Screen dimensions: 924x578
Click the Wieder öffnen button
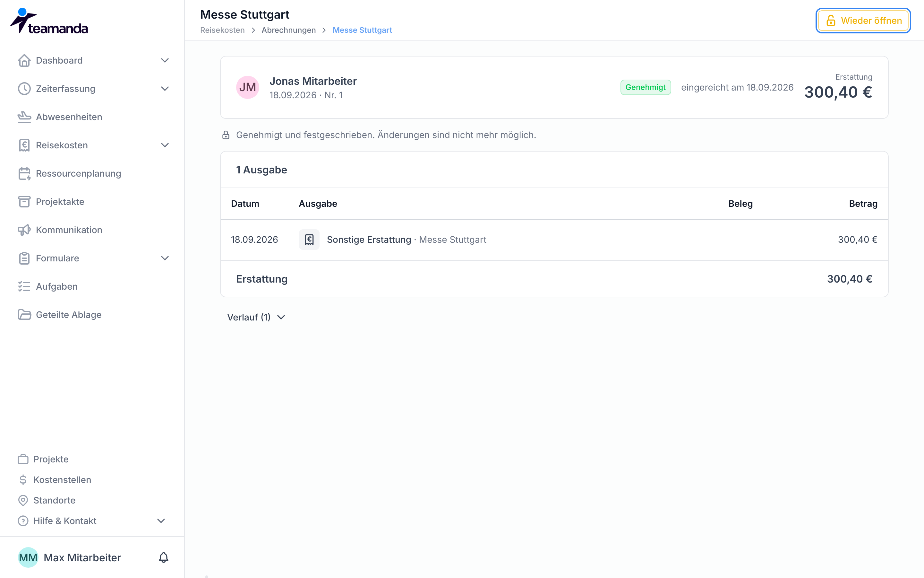click(x=863, y=21)
